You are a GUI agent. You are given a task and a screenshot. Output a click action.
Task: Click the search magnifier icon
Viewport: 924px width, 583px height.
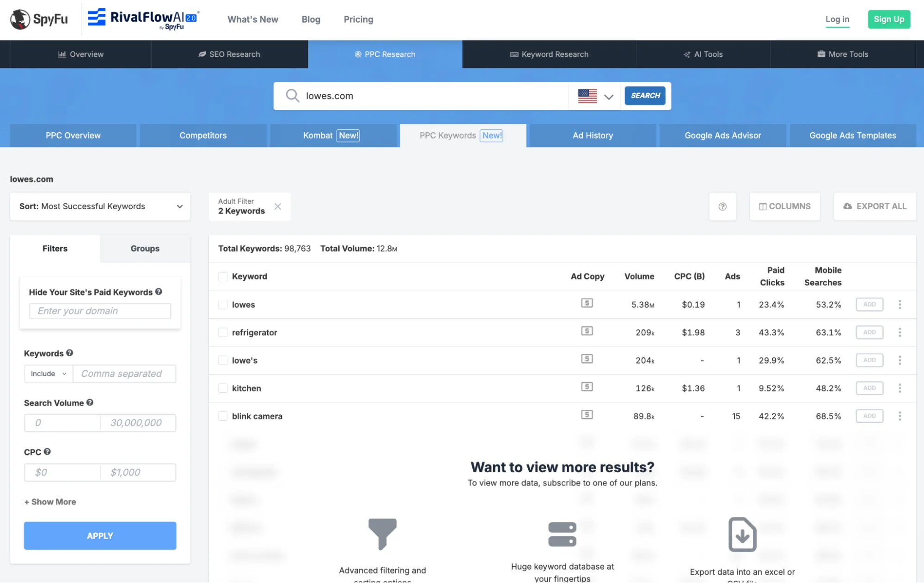click(292, 96)
